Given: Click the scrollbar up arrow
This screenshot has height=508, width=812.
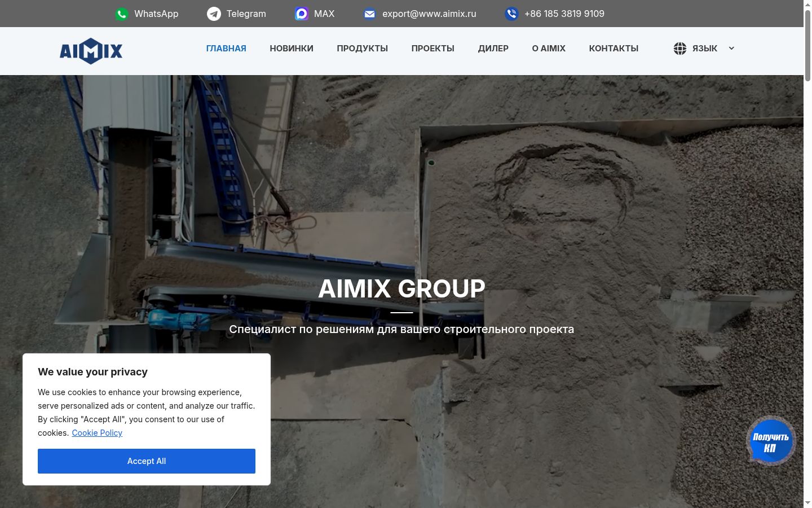Looking at the screenshot, I should [807, 4].
